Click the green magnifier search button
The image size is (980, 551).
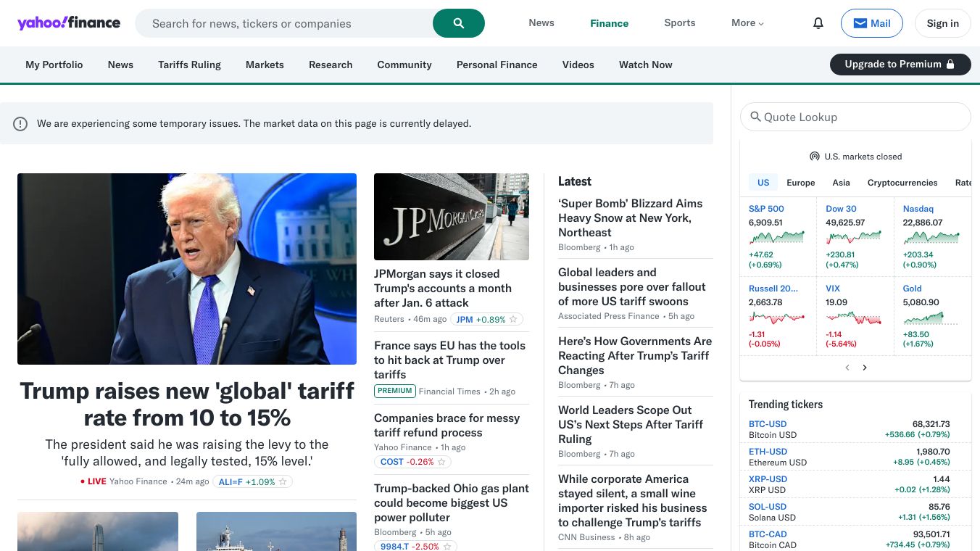(459, 23)
